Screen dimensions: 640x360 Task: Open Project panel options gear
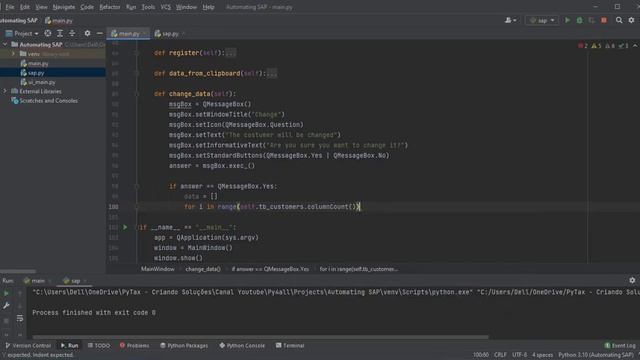(x=87, y=33)
